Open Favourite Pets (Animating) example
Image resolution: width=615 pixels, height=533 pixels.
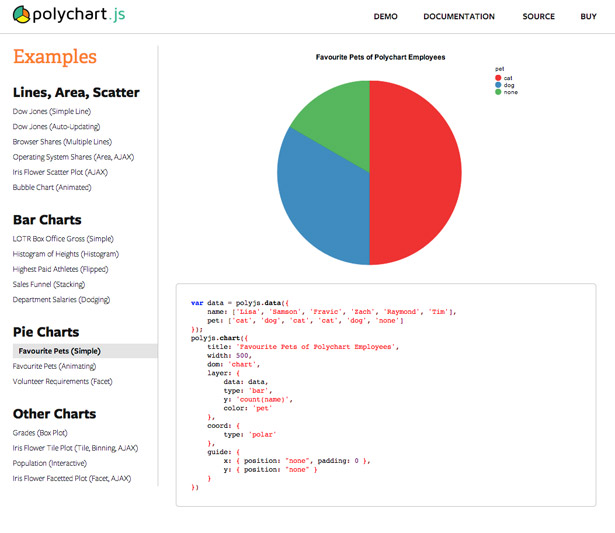click(54, 366)
